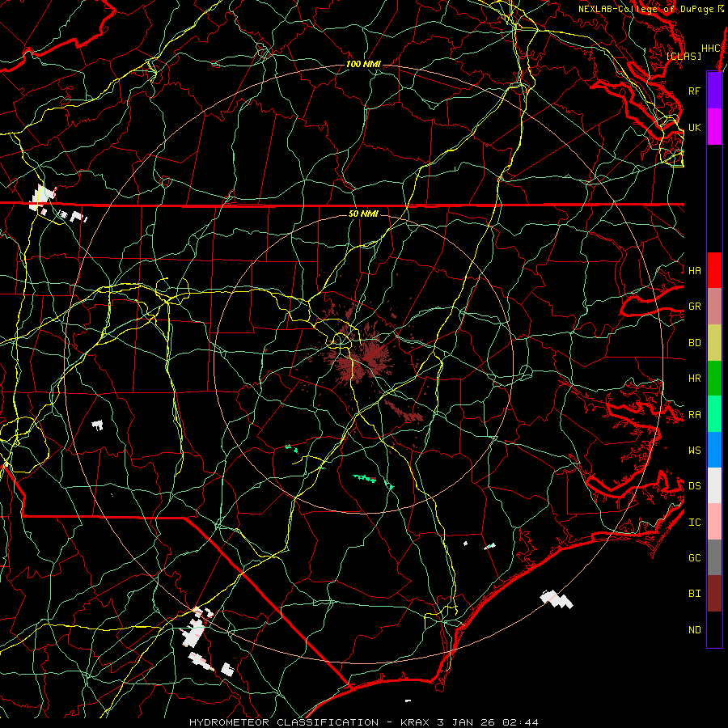Click the "NEXLAB-College of DuPage" credit text
The height and width of the screenshot is (728, 728).
645,9
